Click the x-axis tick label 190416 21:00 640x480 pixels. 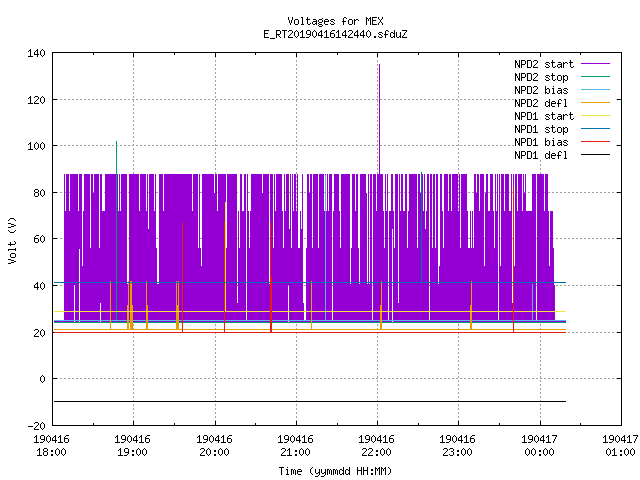tap(295, 446)
